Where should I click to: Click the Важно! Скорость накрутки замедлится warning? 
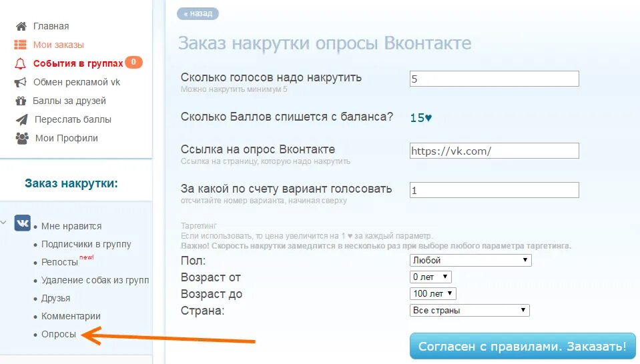[376, 246]
